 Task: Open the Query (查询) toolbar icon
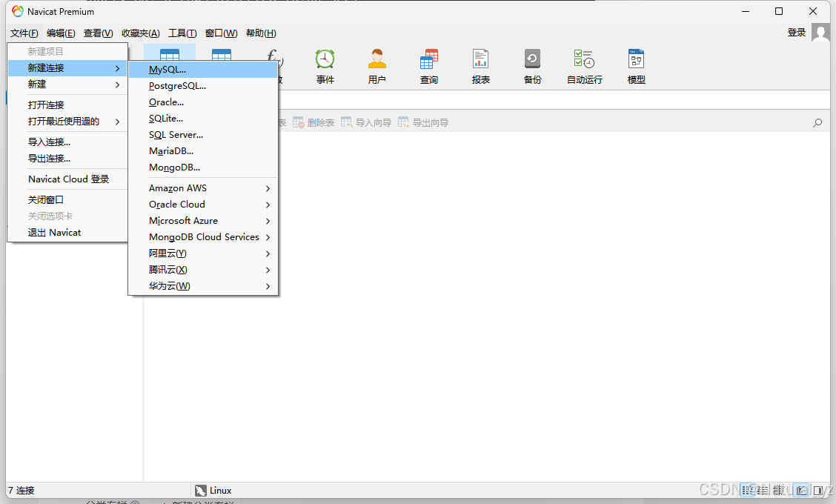[428, 66]
